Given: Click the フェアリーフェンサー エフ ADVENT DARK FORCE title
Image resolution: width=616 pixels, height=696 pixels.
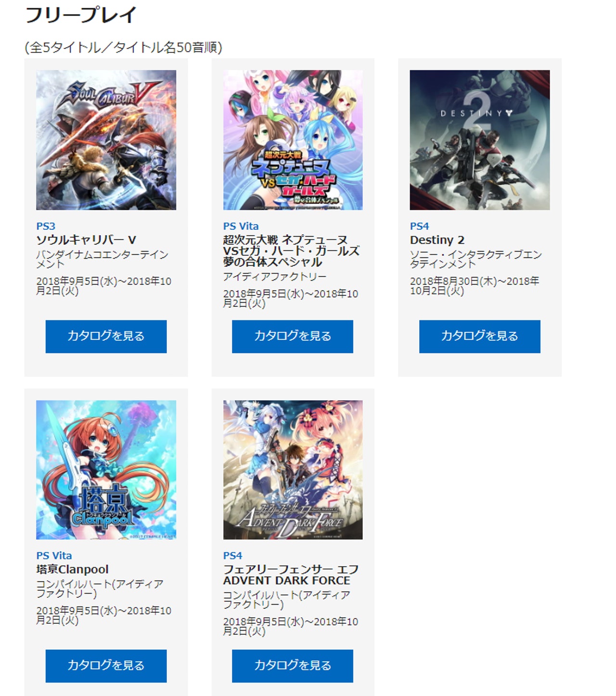Looking at the screenshot, I should (291, 575).
